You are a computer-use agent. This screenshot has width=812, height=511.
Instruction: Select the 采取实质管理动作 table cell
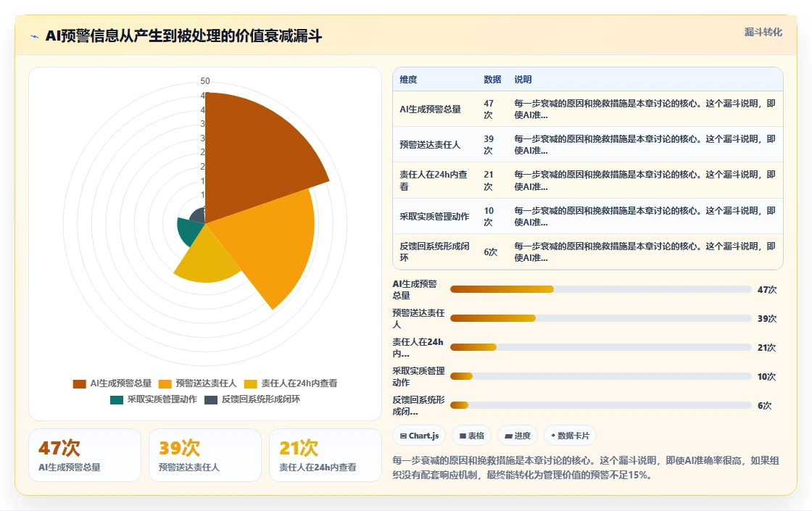pyautogui.click(x=434, y=217)
